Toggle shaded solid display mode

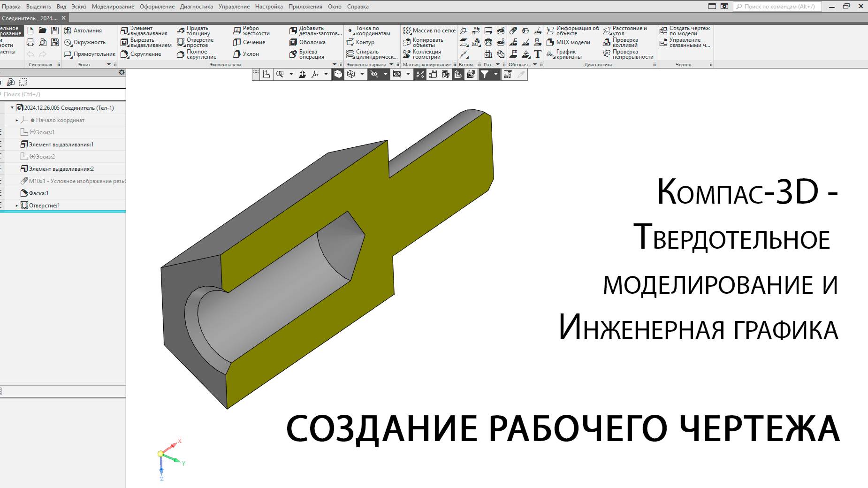[338, 74]
